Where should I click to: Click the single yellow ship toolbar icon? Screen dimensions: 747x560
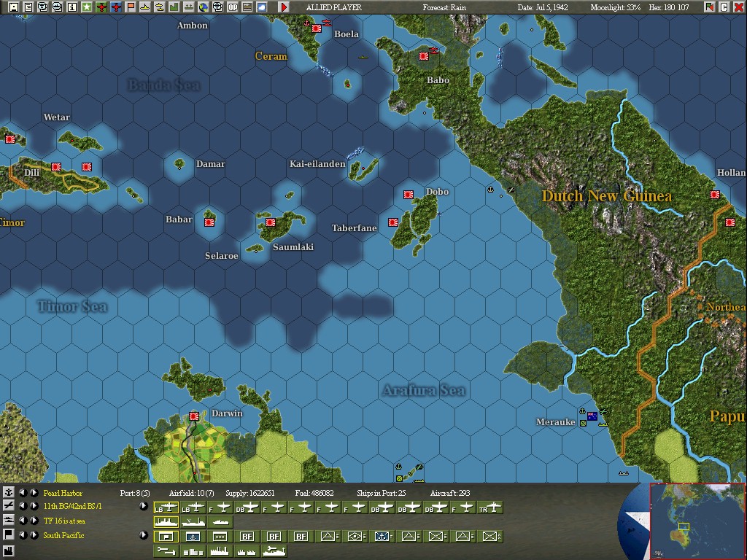pyautogui.click(x=145, y=7)
